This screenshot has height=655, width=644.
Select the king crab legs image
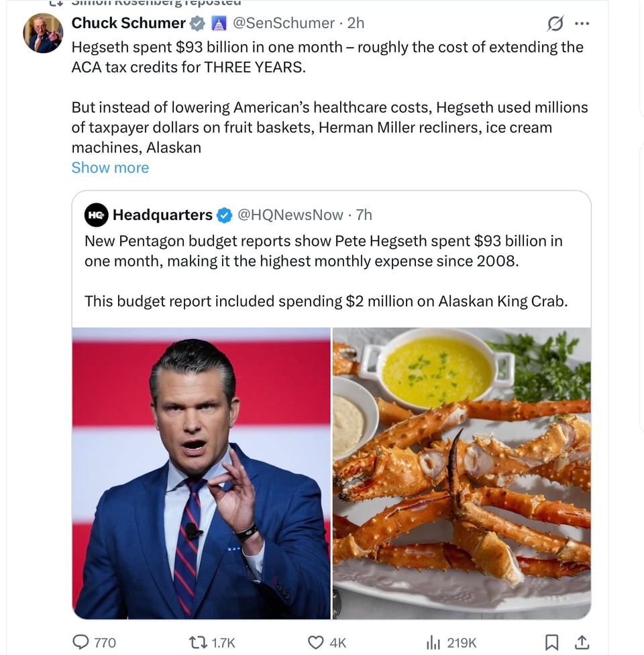[462, 472]
